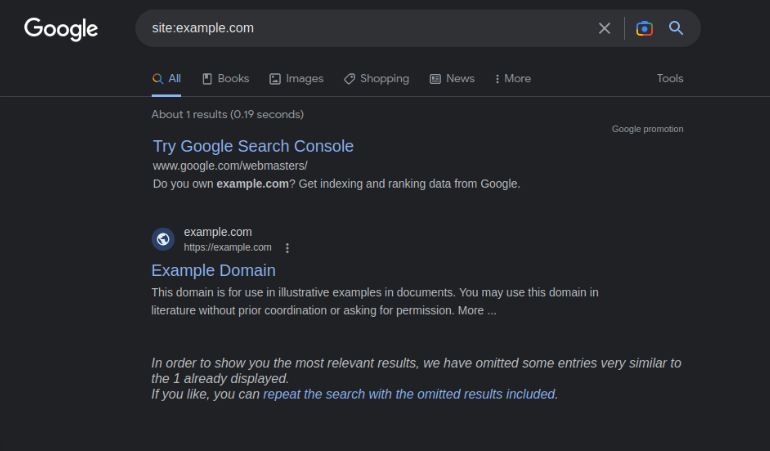Expand the More search categories menu

513,79
